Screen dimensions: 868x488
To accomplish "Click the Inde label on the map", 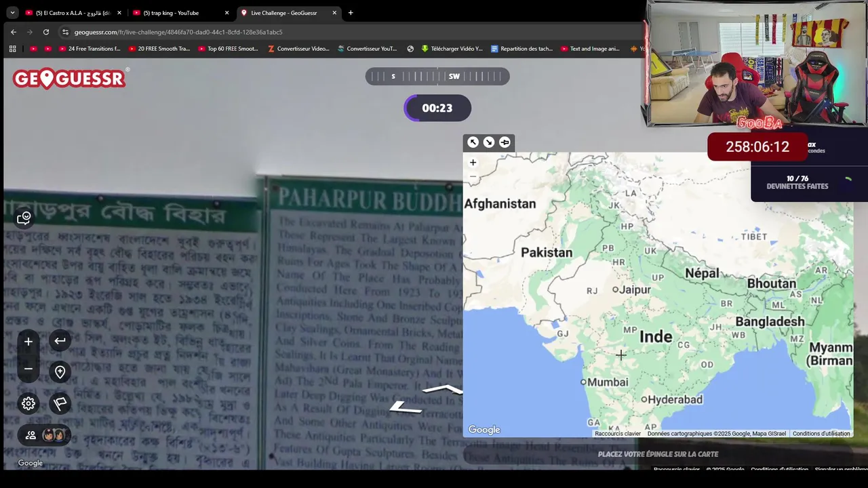I will 656,337.
